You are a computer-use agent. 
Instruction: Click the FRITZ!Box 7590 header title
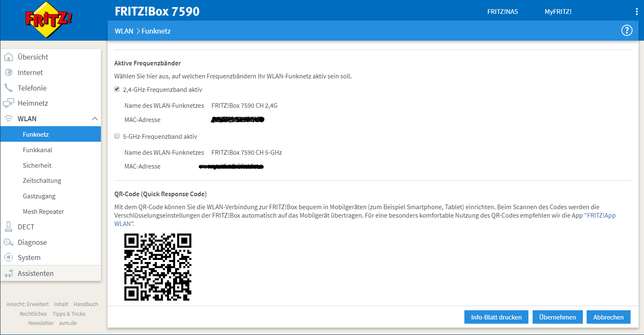tap(157, 11)
